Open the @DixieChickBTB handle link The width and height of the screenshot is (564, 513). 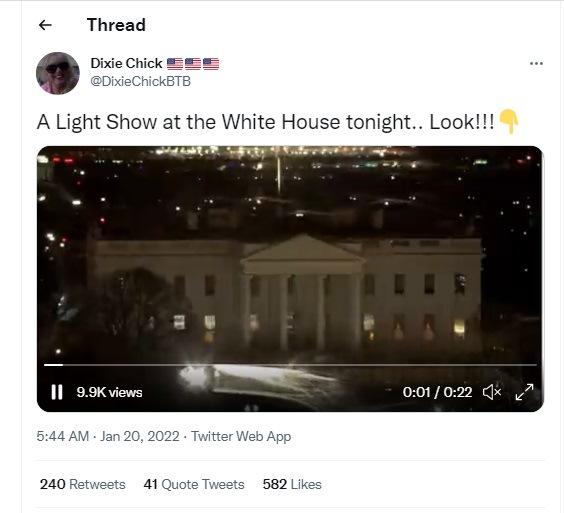coord(140,82)
